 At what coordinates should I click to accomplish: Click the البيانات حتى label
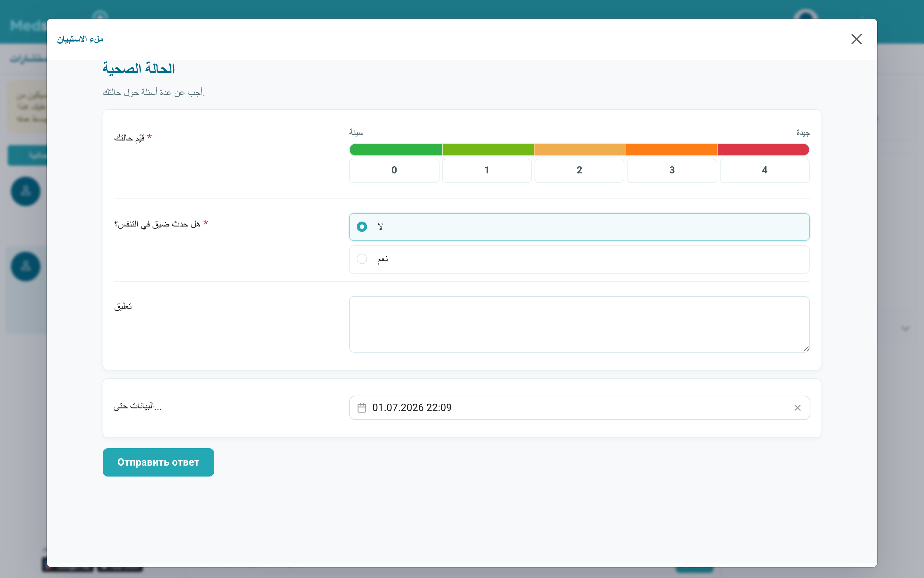coord(137,406)
